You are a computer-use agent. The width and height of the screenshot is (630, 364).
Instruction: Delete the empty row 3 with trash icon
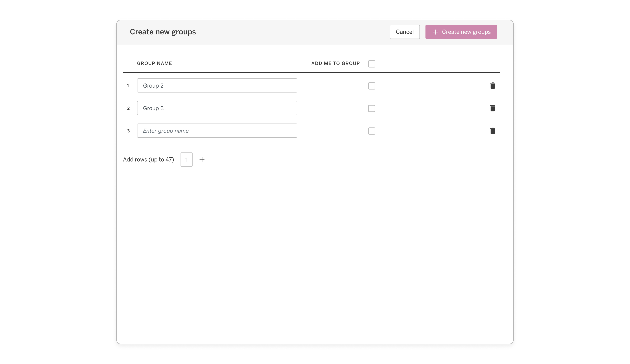[x=493, y=131]
